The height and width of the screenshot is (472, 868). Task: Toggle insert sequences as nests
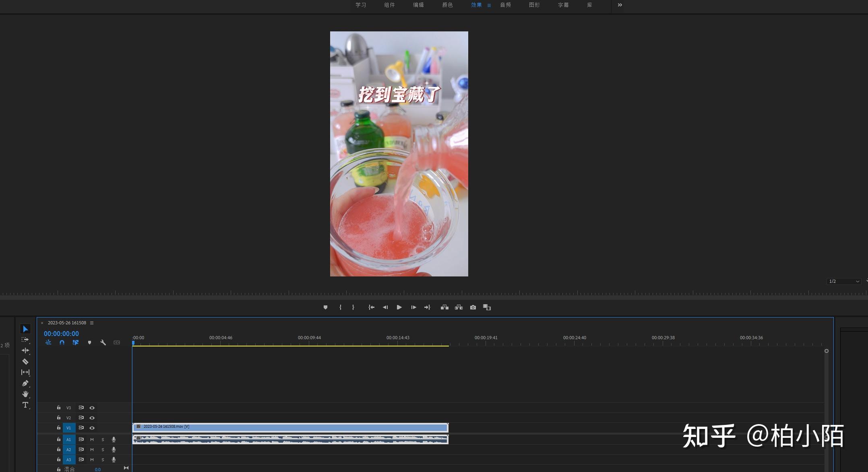(x=48, y=342)
